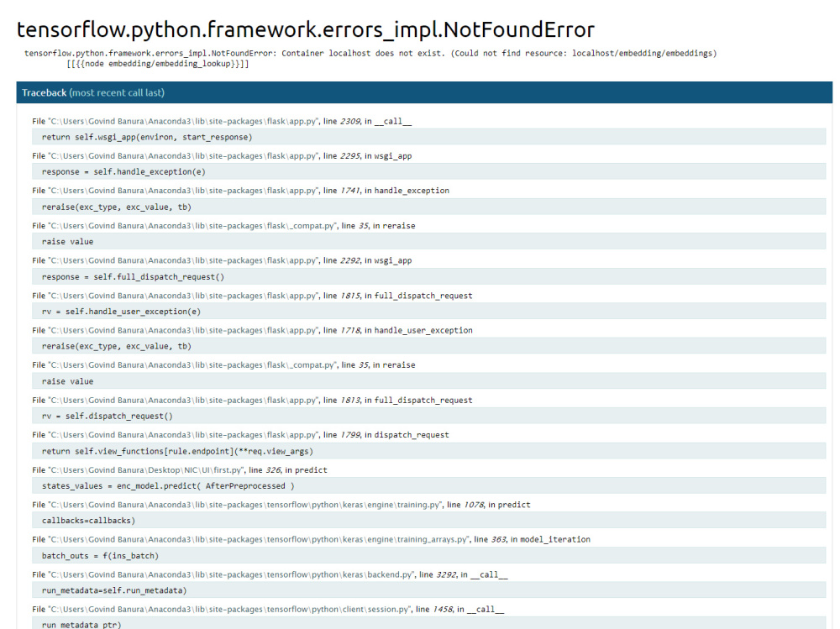Open _compat.py frame below handle_user_exception
This screenshot has width=840, height=629.
coord(223,364)
